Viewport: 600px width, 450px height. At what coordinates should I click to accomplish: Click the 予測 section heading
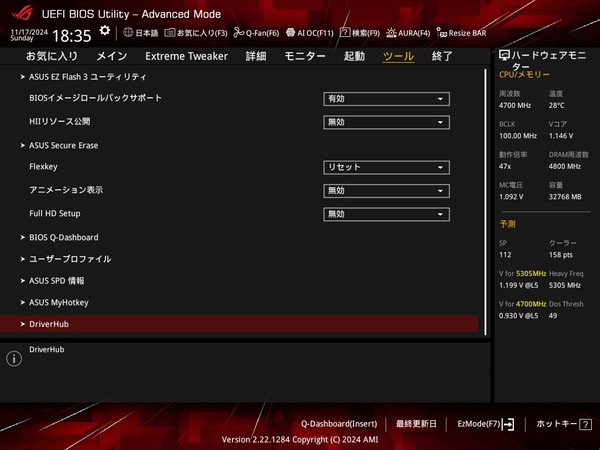[x=507, y=224]
